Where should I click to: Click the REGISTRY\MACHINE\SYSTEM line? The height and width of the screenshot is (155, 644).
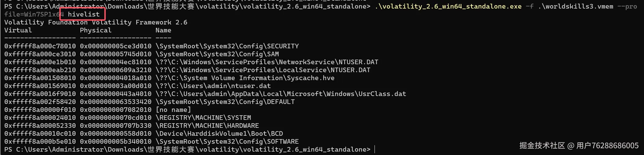click(x=128, y=118)
